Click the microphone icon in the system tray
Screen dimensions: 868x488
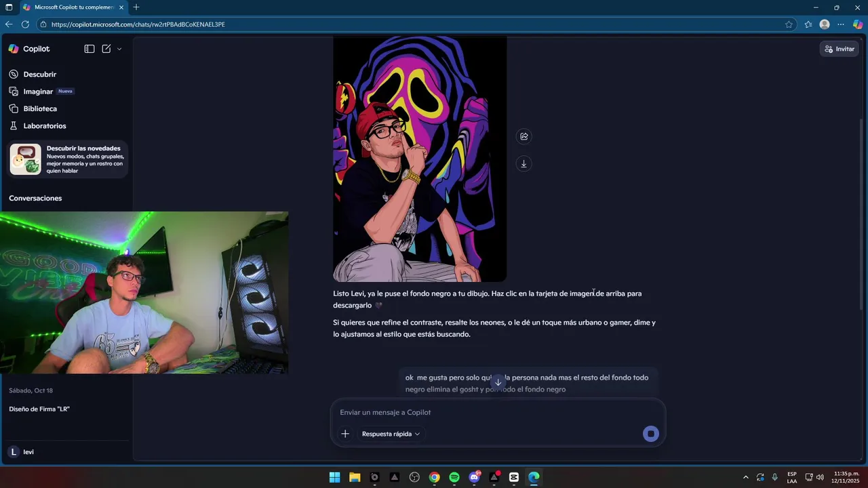774,477
